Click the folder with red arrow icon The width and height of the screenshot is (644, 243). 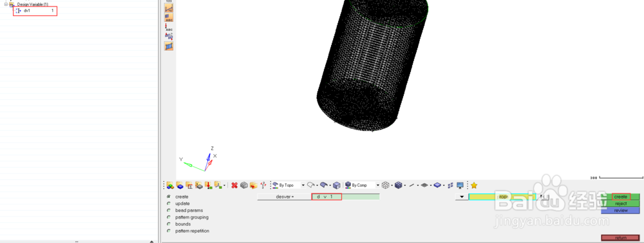pos(253,186)
